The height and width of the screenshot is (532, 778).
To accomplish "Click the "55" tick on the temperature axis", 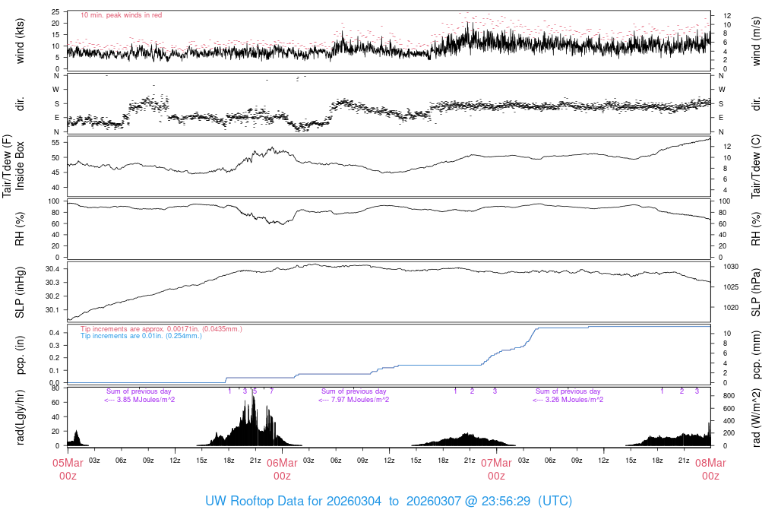I will (x=55, y=143).
